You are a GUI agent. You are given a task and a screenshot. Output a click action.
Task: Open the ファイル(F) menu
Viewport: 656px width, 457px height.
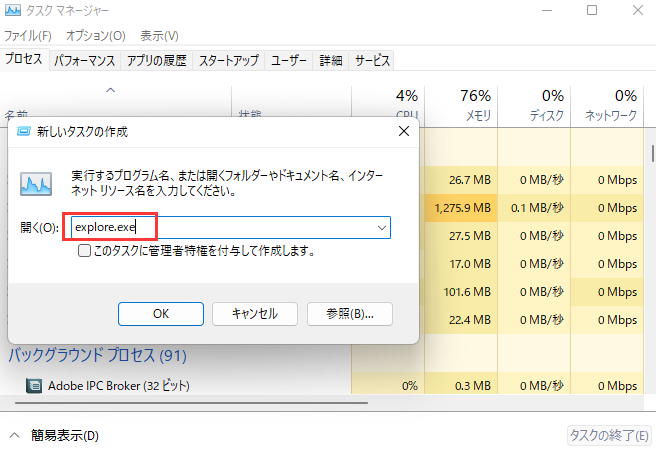pyautogui.click(x=28, y=36)
